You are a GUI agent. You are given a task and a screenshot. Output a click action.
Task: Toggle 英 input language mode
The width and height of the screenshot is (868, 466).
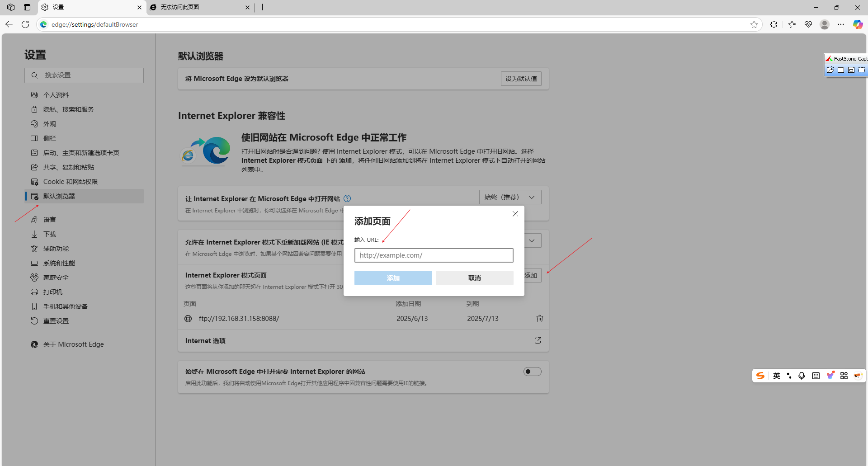(x=777, y=376)
